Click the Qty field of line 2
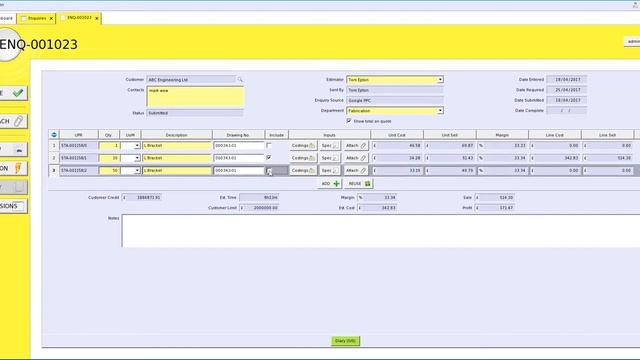Screen dimensions: 640x360 109,158
